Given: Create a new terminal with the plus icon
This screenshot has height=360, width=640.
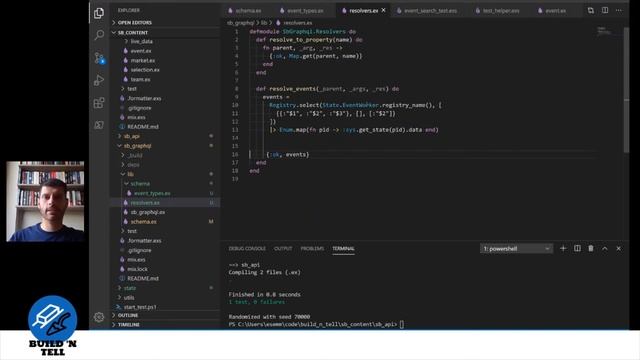Looking at the screenshot, I should click(563, 248).
